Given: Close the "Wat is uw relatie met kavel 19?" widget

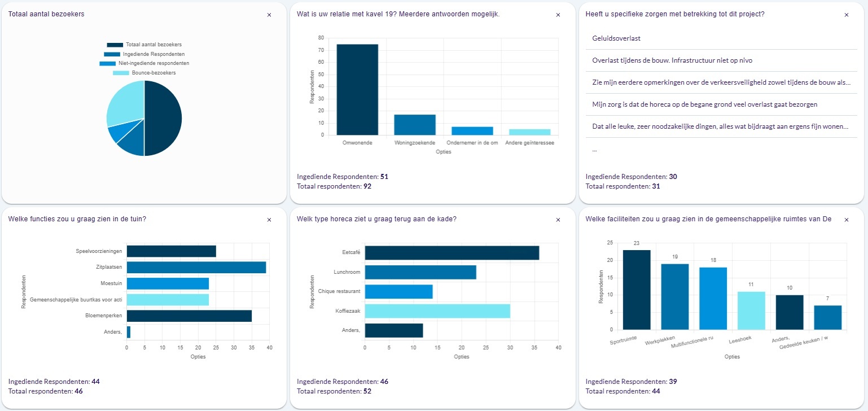Looking at the screenshot, I should [558, 15].
